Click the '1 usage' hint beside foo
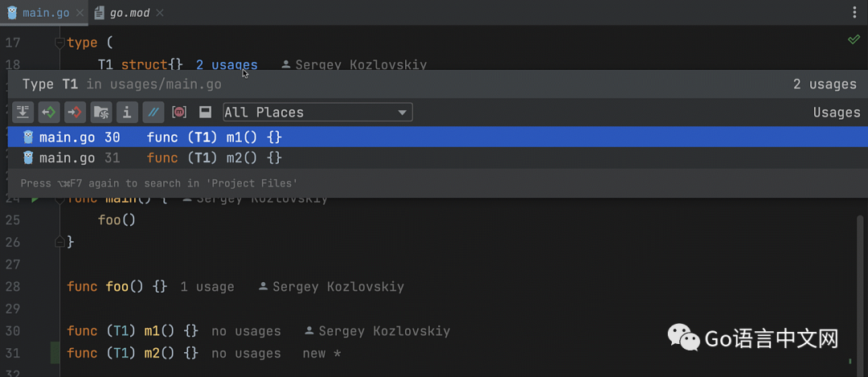The image size is (868, 377). coord(207,286)
